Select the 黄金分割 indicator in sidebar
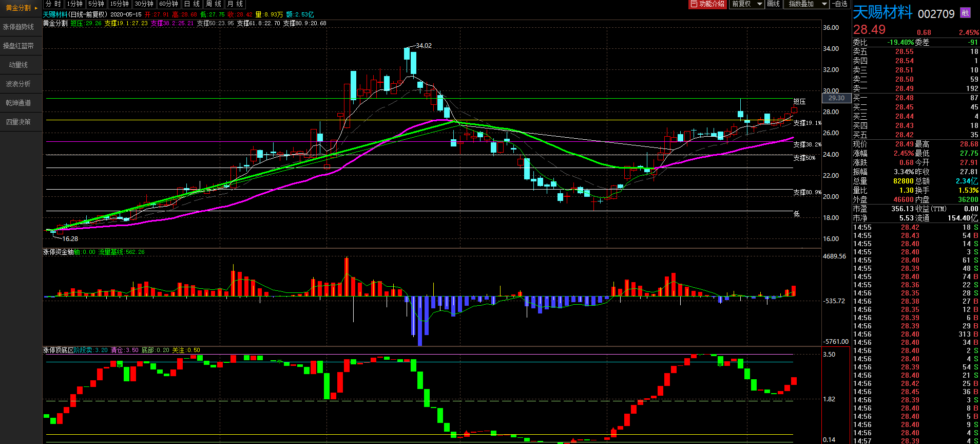 click(18, 8)
